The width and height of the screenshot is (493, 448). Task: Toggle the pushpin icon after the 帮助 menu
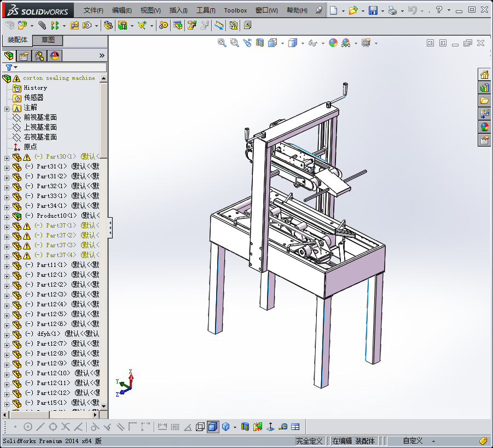pyautogui.click(x=318, y=10)
